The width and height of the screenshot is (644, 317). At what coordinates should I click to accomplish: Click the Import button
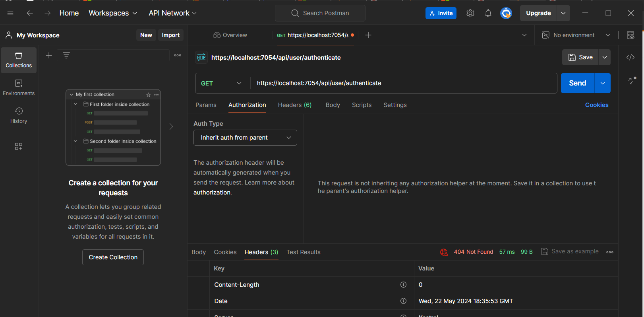pos(171,35)
